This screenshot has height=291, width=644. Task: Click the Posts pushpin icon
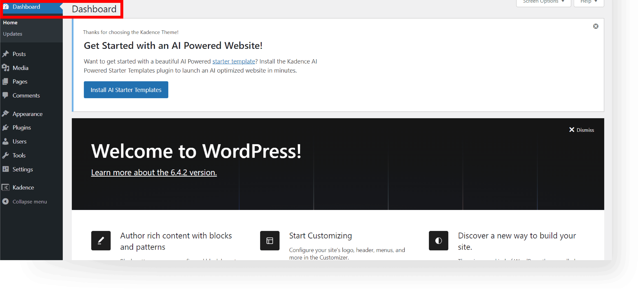point(5,54)
